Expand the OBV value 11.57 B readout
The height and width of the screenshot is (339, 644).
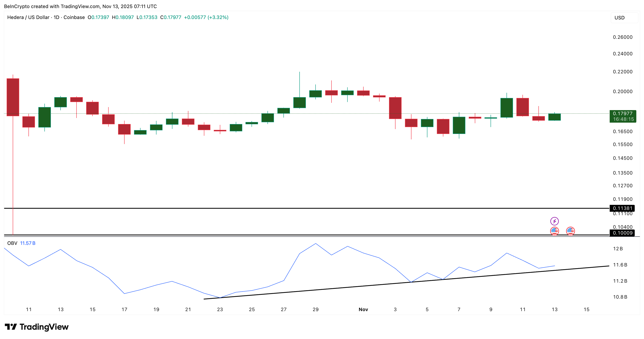pyautogui.click(x=28, y=243)
